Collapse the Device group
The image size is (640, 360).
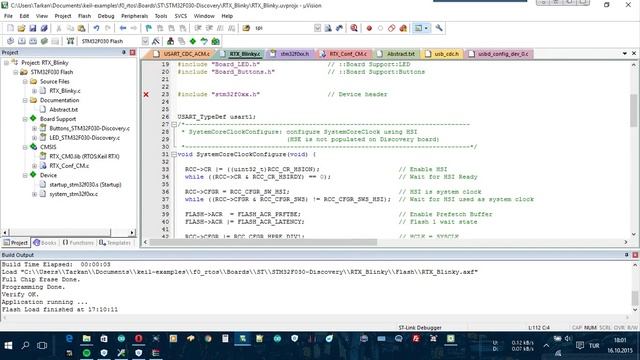click(25, 175)
